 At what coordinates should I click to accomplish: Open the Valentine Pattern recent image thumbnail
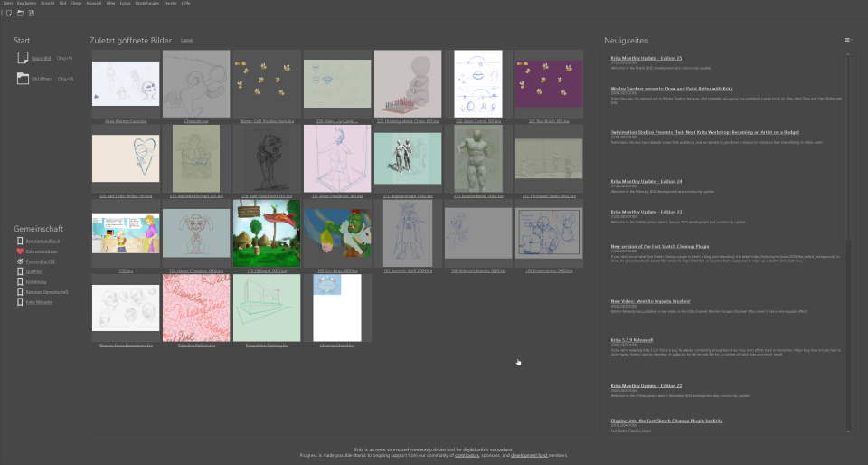pos(196,308)
